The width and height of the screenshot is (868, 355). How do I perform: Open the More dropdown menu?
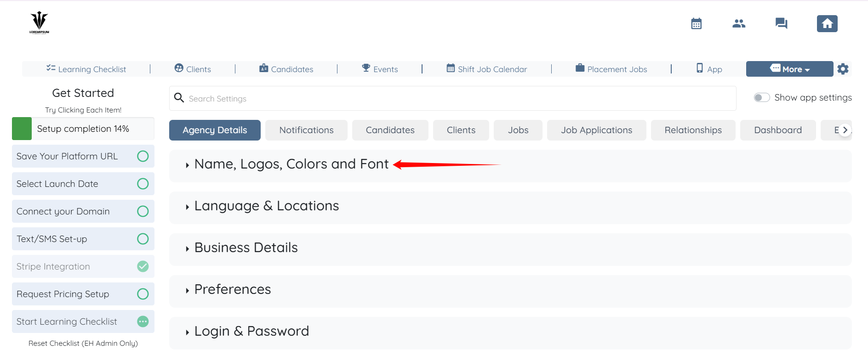click(789, 69)
